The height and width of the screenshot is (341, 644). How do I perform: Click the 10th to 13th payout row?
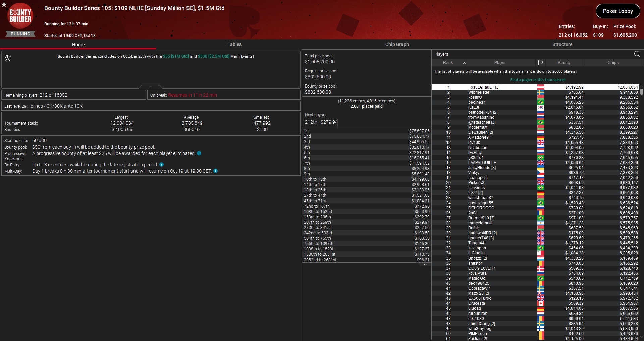pyautogui.click(x=367, y=179)
